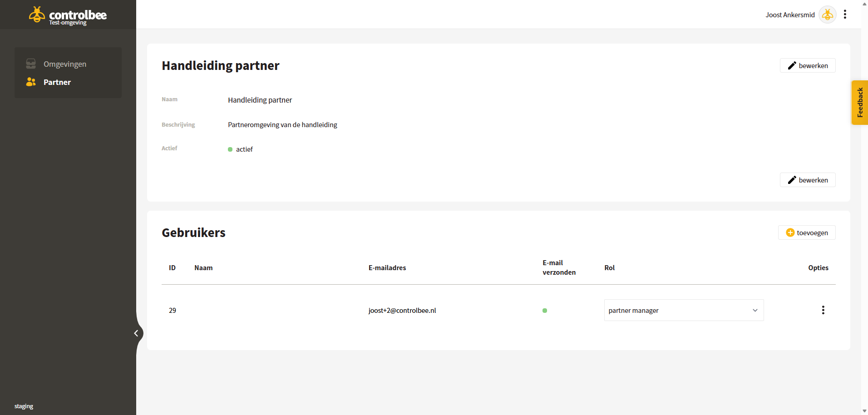This screenshot has width=868, height=415.
Task: Click the yellow plus icon for toevoegen
Action: (790, 232)
